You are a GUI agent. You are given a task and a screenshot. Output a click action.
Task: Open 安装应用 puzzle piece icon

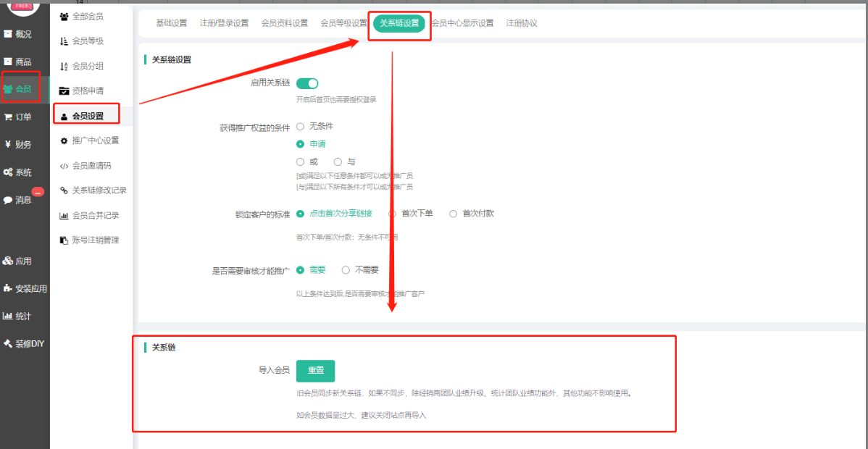click(8, 288)
